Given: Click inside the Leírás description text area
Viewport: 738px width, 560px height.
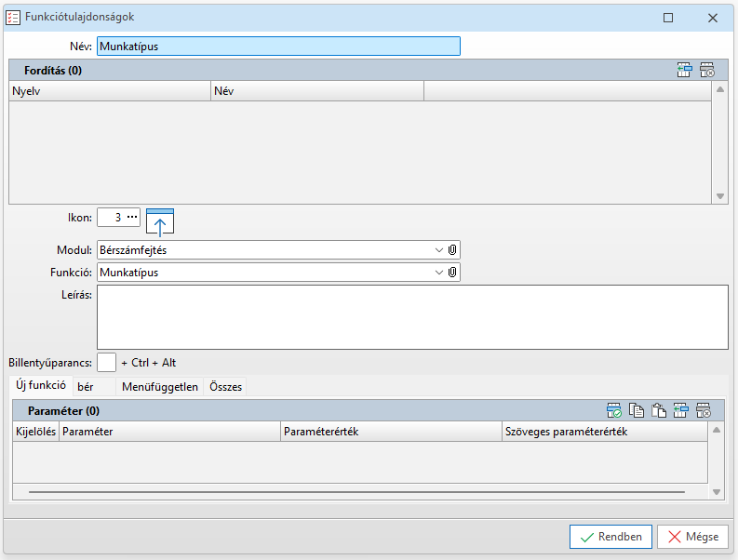Looking at the screenshot, I should (x=411, y=316).
